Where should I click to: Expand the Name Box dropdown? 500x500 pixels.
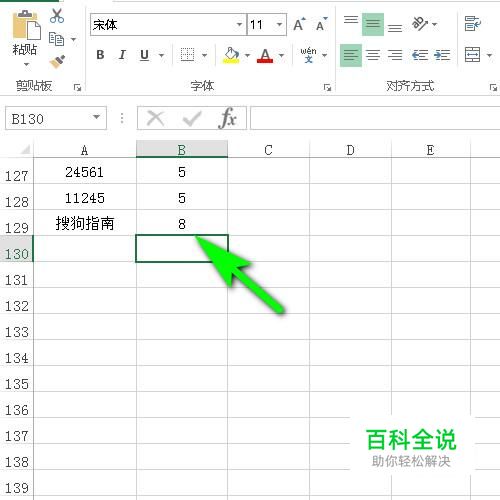tap(96, 117)
